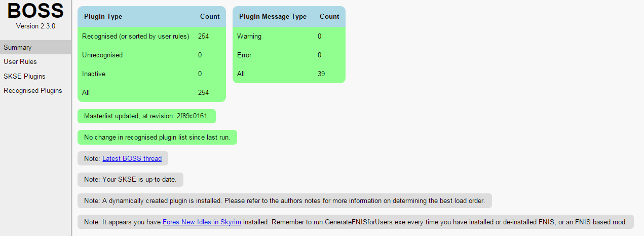Click the Plugin Type column header
Image resolution: width=644 pixels, height=236 pixels.
pyautogui.click(x=103, y=16)
